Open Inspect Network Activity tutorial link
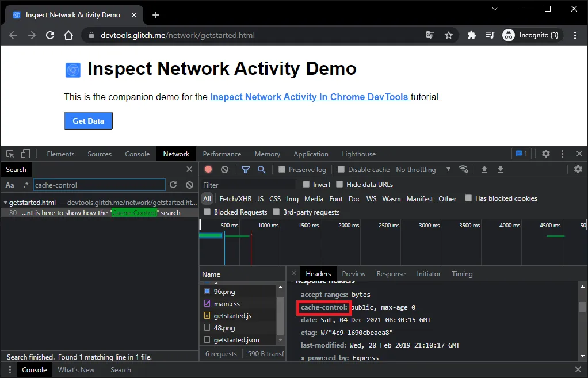 (310, 97)
